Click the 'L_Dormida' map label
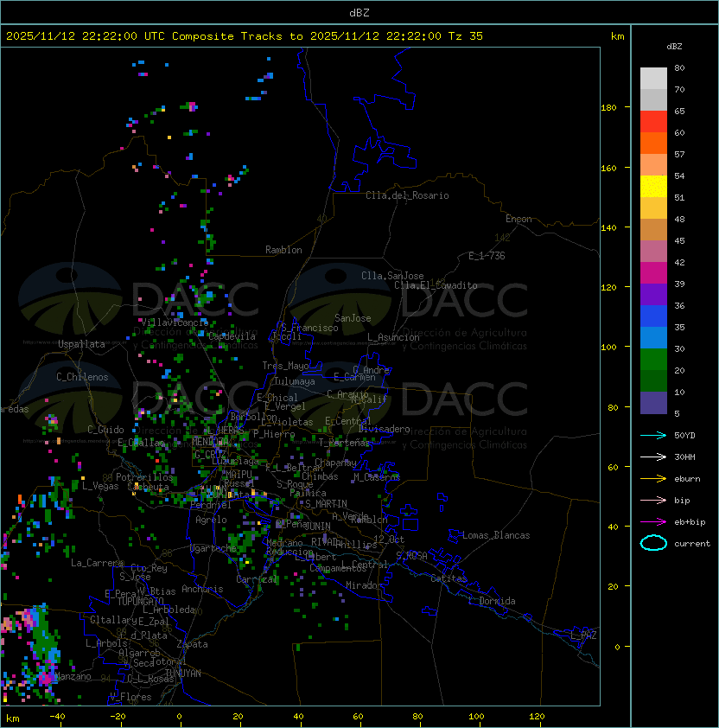Image resolution: width=719 pixels, height=728 pixels. click(x=492, y=601)
